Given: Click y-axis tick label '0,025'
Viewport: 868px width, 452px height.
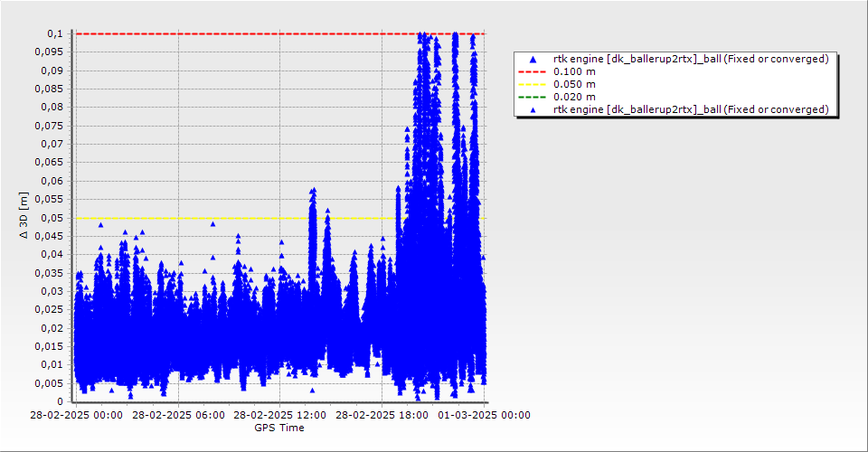Looking at the screenshot, I should [x=49, y=309].
